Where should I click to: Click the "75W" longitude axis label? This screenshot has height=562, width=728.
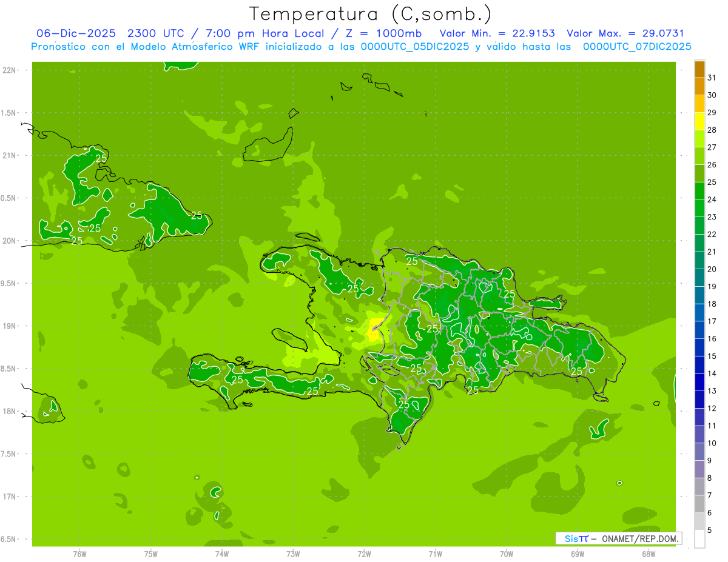pos(150,554)
